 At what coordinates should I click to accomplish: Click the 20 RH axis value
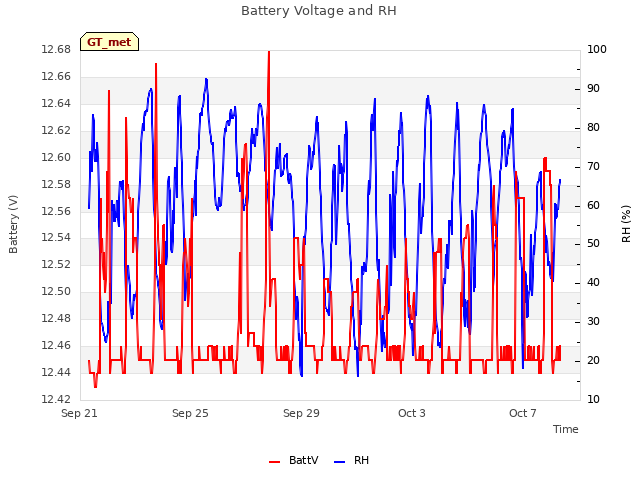click(593, 360)
